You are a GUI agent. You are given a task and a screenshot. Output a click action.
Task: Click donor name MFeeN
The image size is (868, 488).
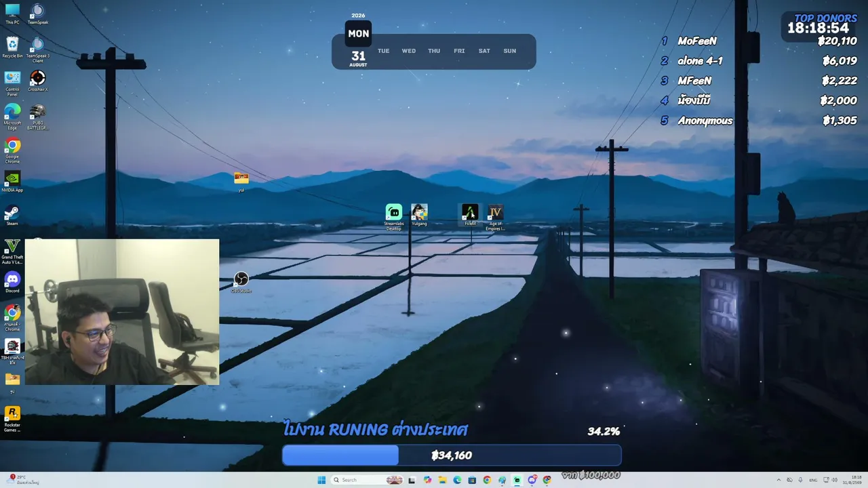pyautogui.click(x=694, y=81)
